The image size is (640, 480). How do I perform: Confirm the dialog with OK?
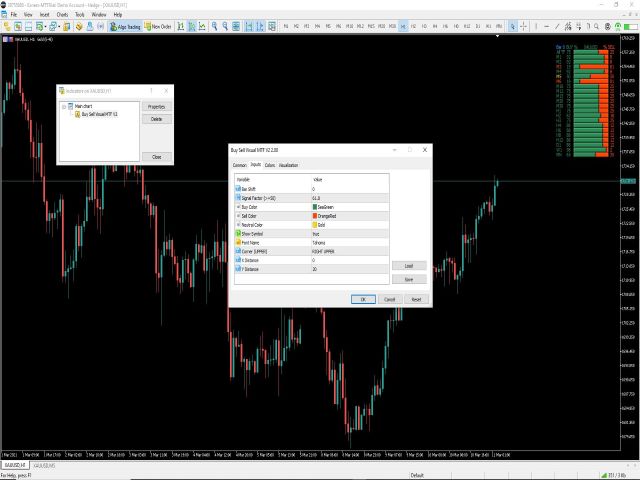(363, 300)
